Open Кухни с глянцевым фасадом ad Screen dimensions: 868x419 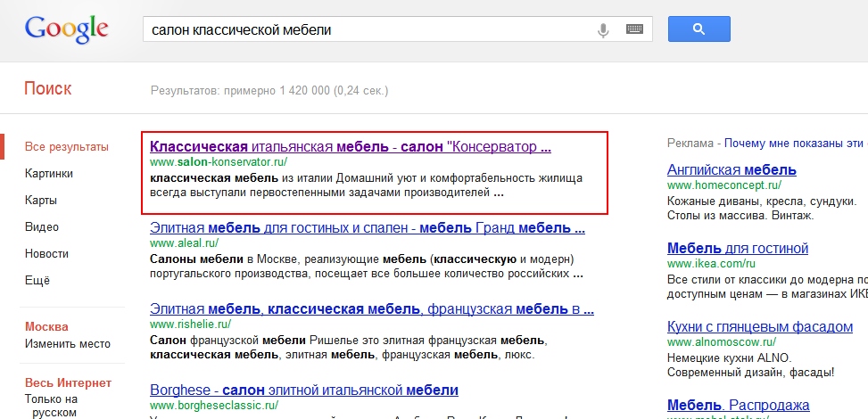click(x=760, y=326)
